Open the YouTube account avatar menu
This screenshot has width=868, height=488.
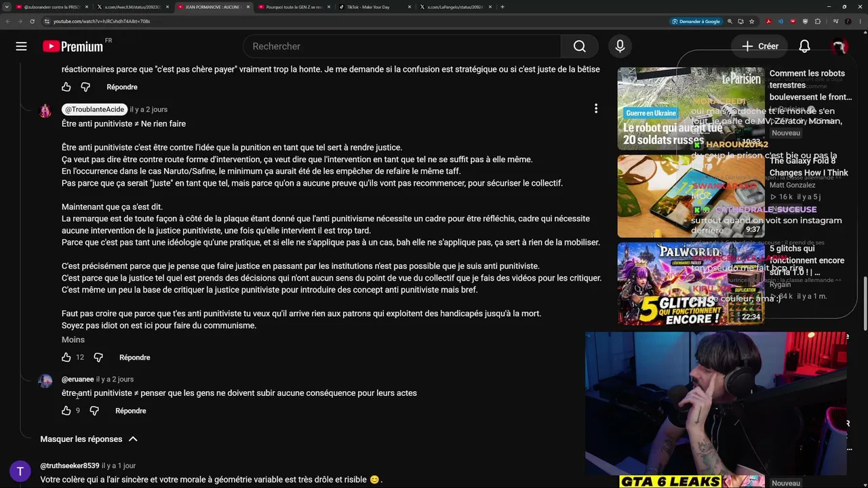click(x=839, y=46)
